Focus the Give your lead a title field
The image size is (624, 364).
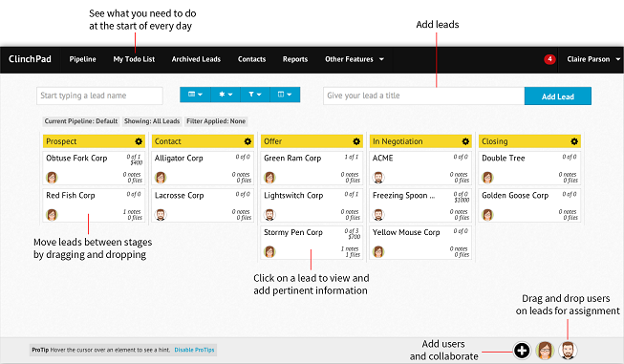click(x=424, y=96)
